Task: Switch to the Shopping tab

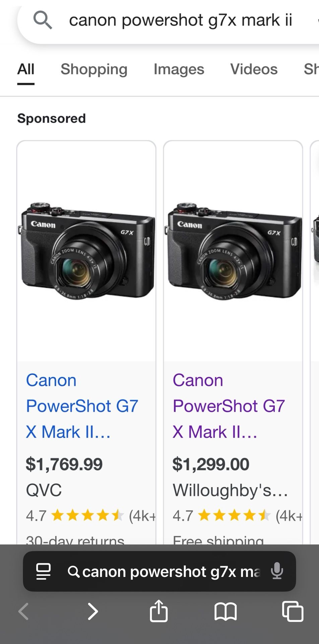Action: click(94, 69)
